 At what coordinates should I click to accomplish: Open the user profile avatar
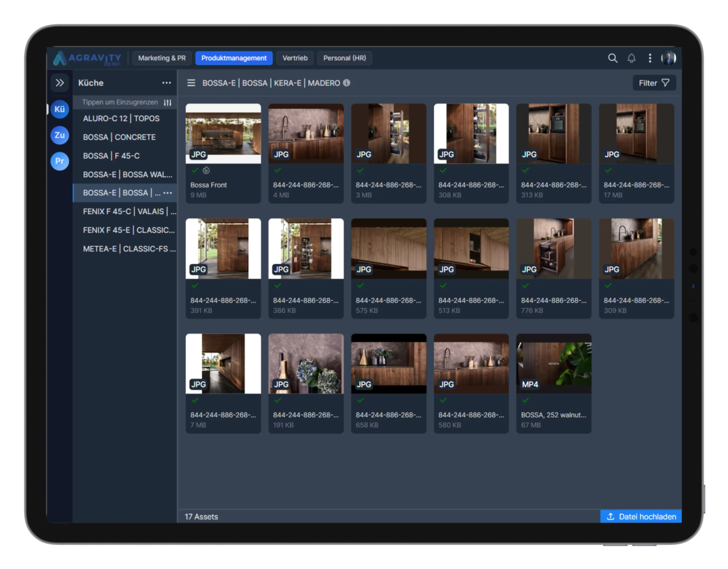point(669,58)
